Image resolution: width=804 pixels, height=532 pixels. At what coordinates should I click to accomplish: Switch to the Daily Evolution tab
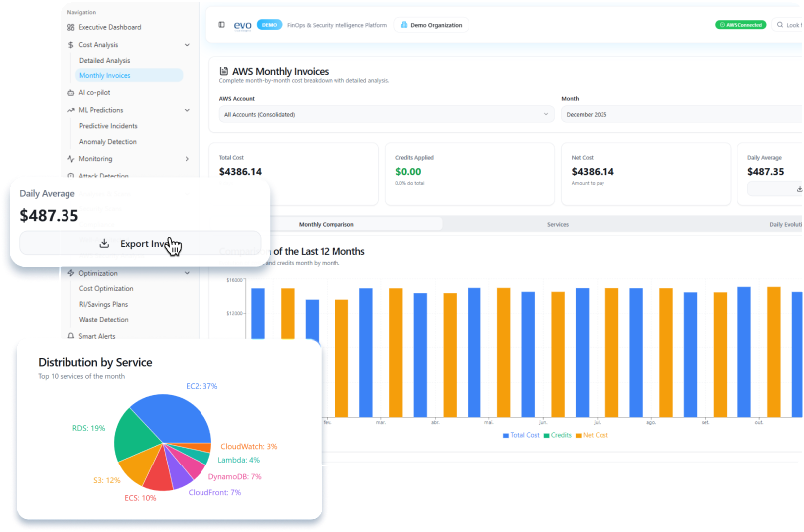785,224
